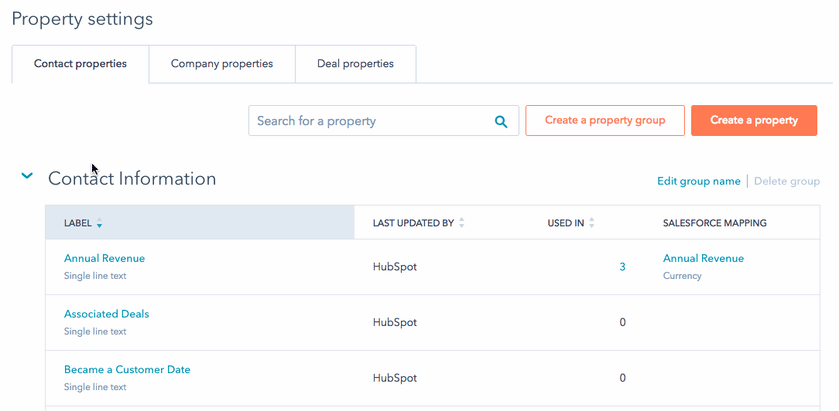Click the Edit group name link
The height and width of the screenshot is (411, 839).
click(x=698, y=181)
